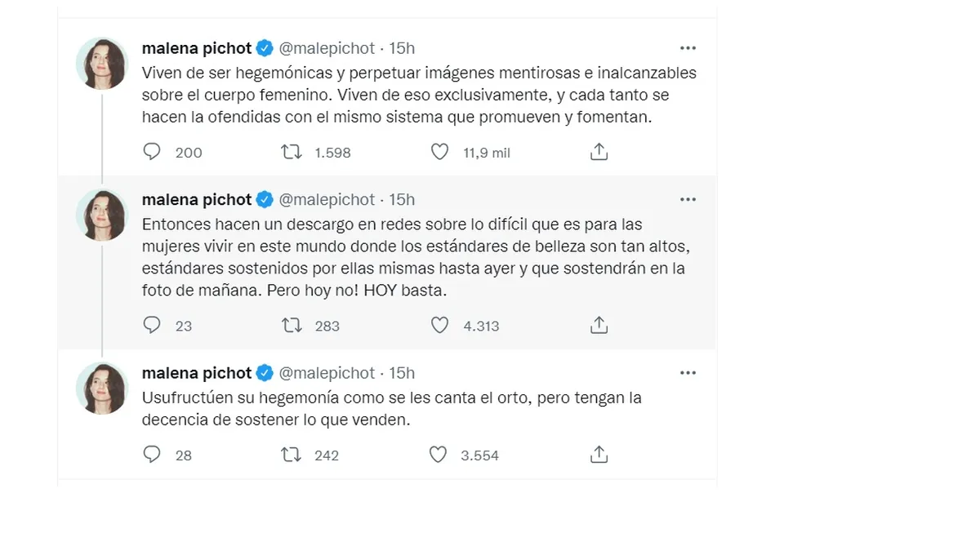Image resolution: width=980 pixels, height=551 pixels.
Task: Reply to the tweet with 23 replies
Action: 152,325
